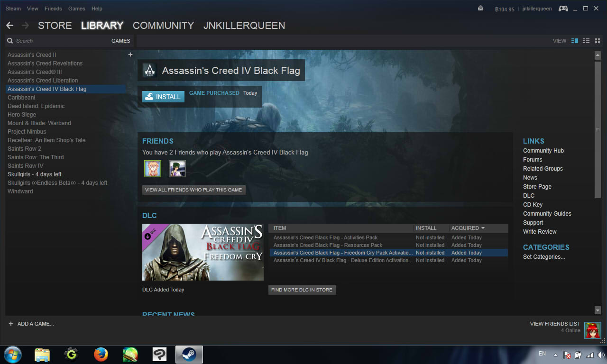Click the wallet balance 104.95
Viewport: 607px width, 364px height.
pos(504,9)
